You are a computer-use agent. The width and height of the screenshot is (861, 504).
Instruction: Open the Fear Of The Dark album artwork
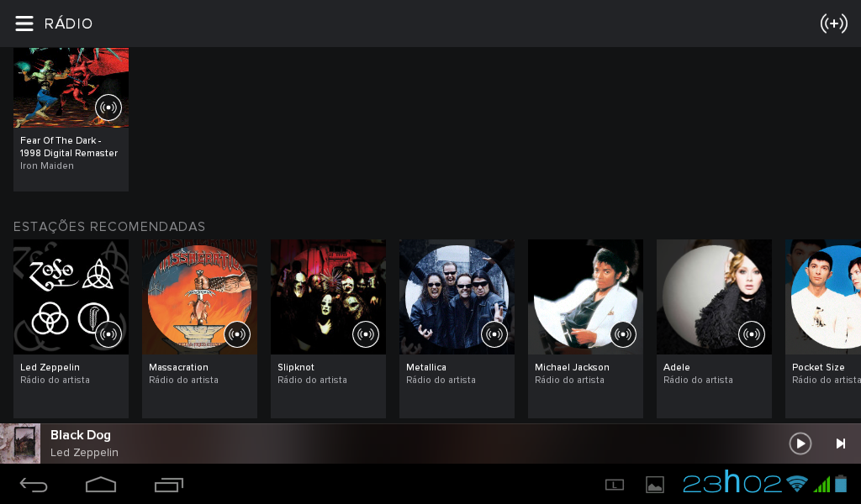tap(71, 87)
